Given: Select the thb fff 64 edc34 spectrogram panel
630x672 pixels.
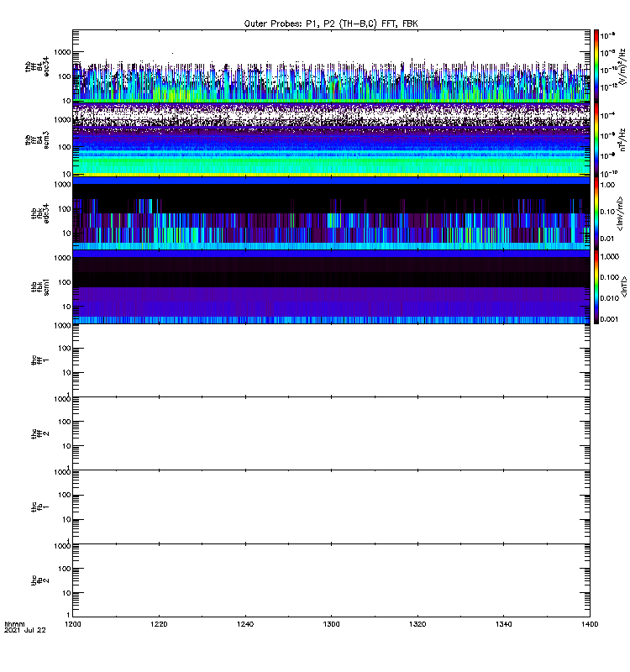Looking at the screenshot, I should click(331, 66).
